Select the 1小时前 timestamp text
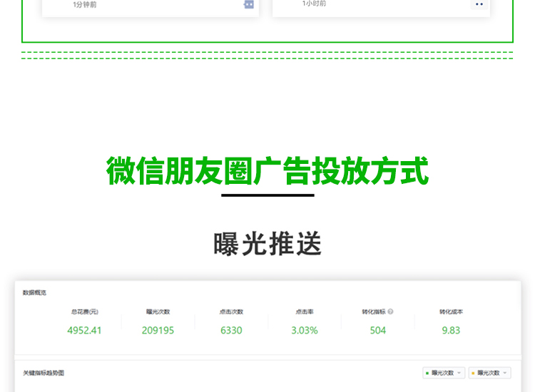This screenshot has width=535, height=392. coord(315,4)
